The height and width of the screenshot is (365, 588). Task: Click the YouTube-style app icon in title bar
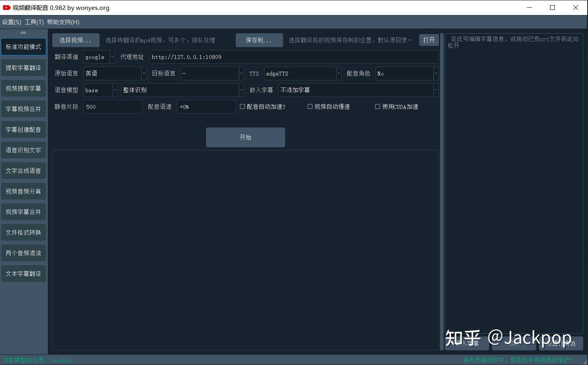coord(6,8)
